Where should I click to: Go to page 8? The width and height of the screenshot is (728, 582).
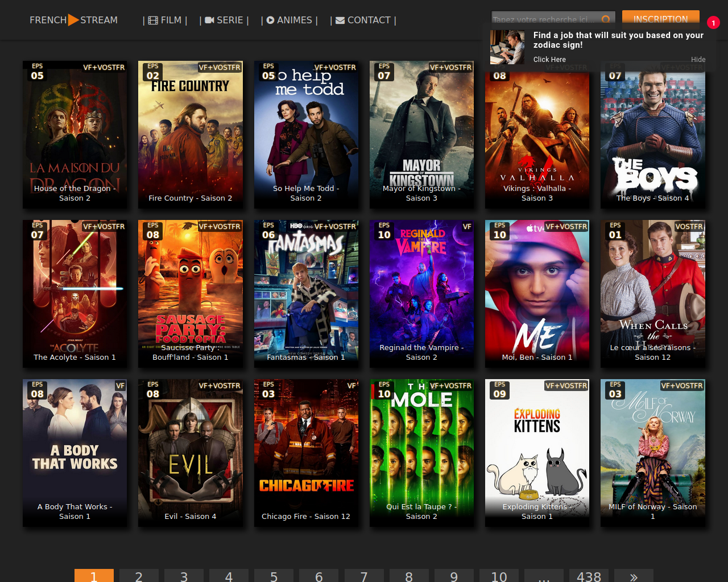click(409, 576)
